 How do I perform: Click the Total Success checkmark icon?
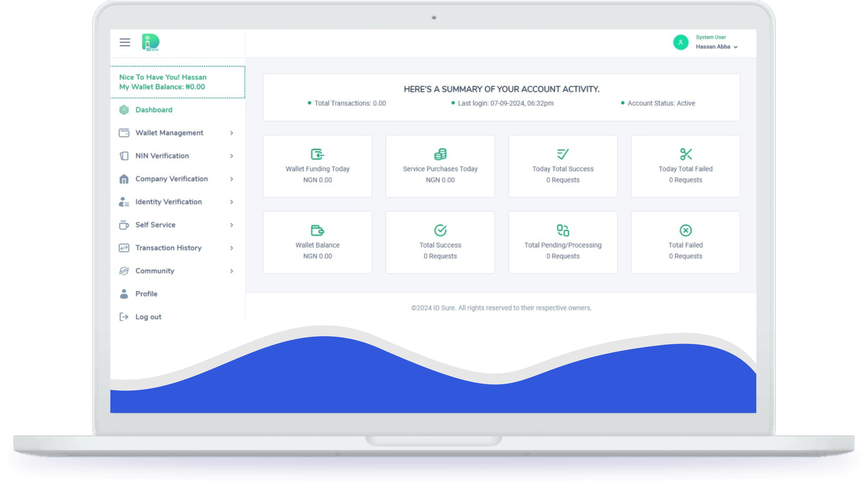440,230
